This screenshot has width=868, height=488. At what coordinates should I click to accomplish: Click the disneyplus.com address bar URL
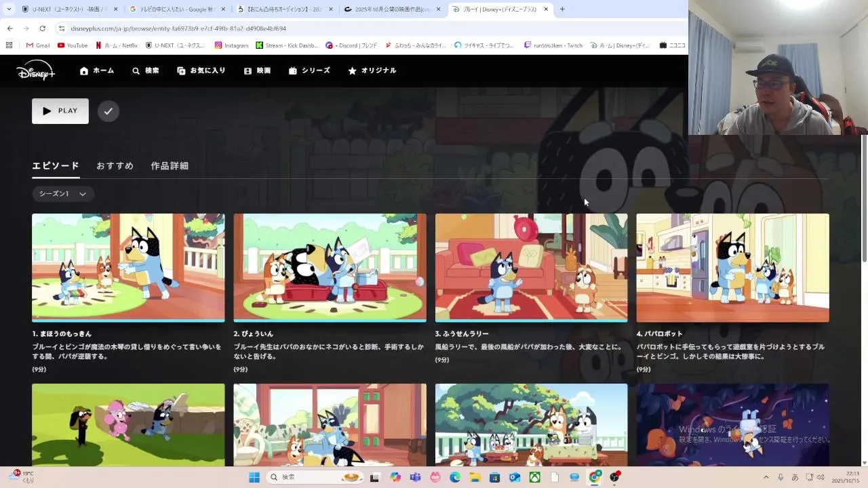[x=178, y=28]
